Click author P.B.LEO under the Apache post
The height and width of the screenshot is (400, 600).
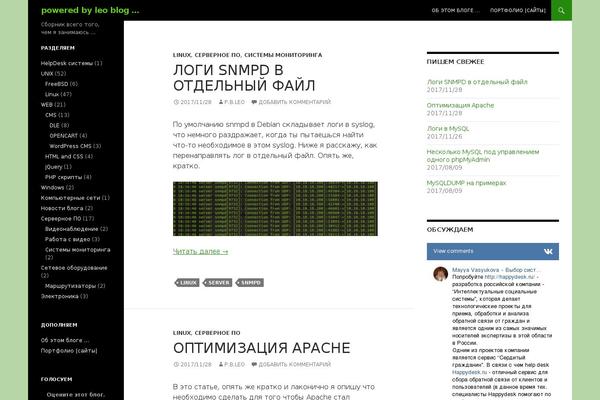tap(234, 364)
